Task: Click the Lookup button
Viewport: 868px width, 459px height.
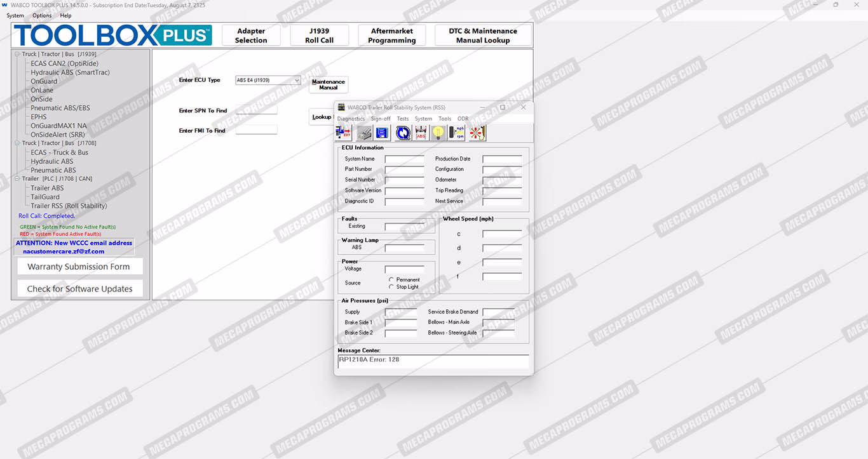Action: pos(322,117)
